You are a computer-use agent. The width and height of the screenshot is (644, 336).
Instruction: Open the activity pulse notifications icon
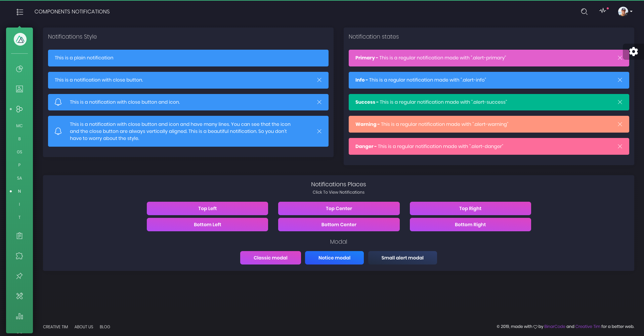603,10
